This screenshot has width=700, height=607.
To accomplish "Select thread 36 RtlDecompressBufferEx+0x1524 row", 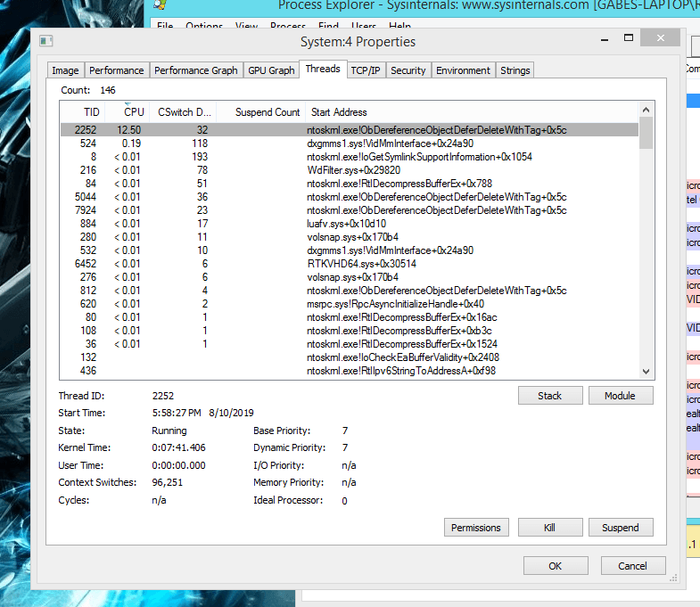I will pyautogui.click(x=349, y=344).
